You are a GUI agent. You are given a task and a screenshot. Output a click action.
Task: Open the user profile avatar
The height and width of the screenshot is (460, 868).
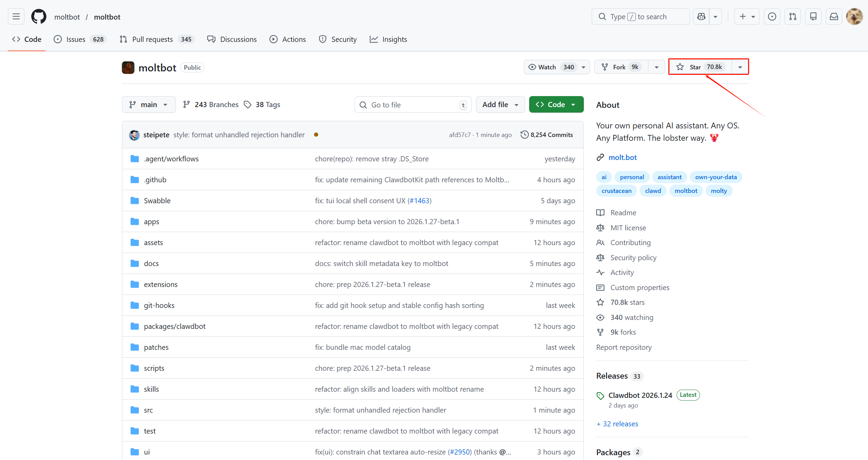pos(854,16)
